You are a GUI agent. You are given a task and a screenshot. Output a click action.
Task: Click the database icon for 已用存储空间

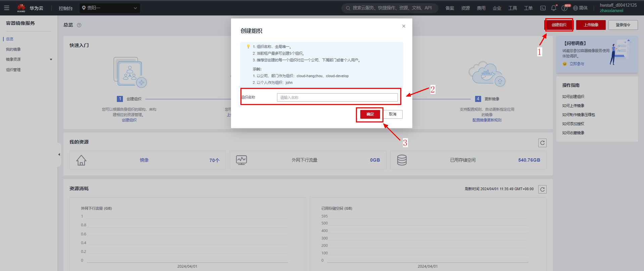pyautogui.click(x=402, y=160)
